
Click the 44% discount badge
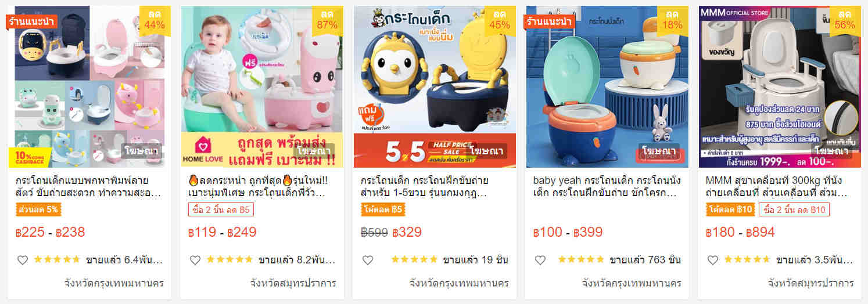(x=155, y=19)
